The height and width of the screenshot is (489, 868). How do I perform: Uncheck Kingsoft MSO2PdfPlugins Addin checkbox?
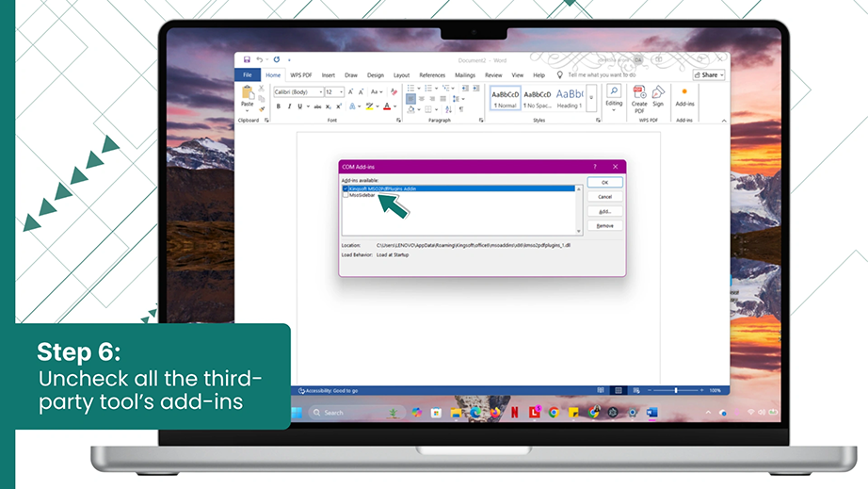tap(346, 188)
